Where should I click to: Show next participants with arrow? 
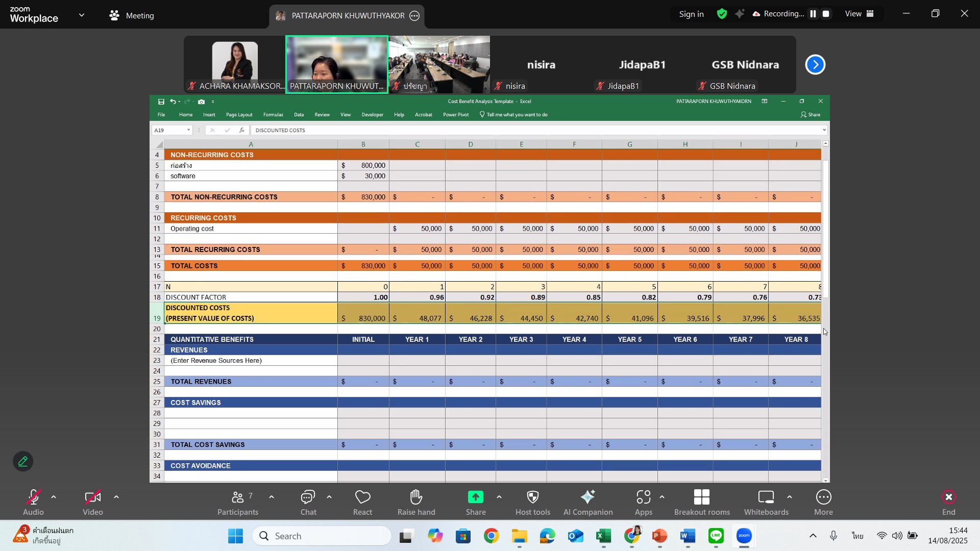tap(815, 65)
